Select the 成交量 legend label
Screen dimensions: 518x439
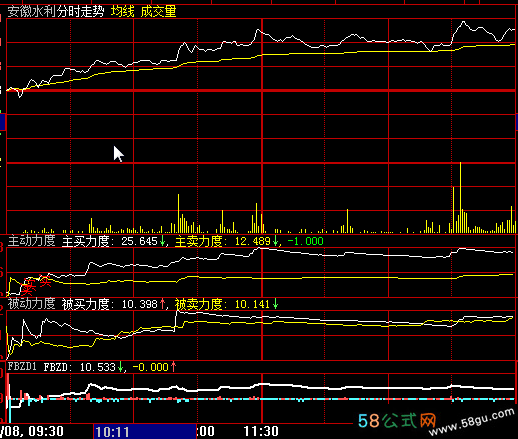pyautogui.click(x=158, y=12)
